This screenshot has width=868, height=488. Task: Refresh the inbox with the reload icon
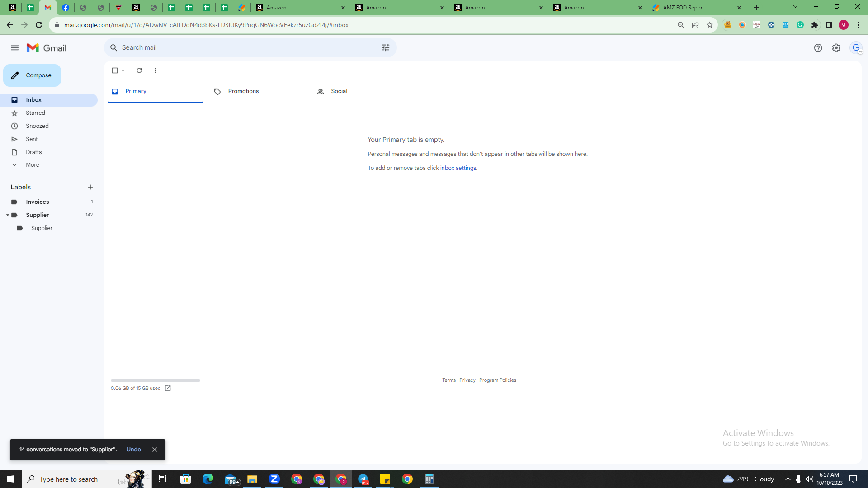(x=139, y=70)
